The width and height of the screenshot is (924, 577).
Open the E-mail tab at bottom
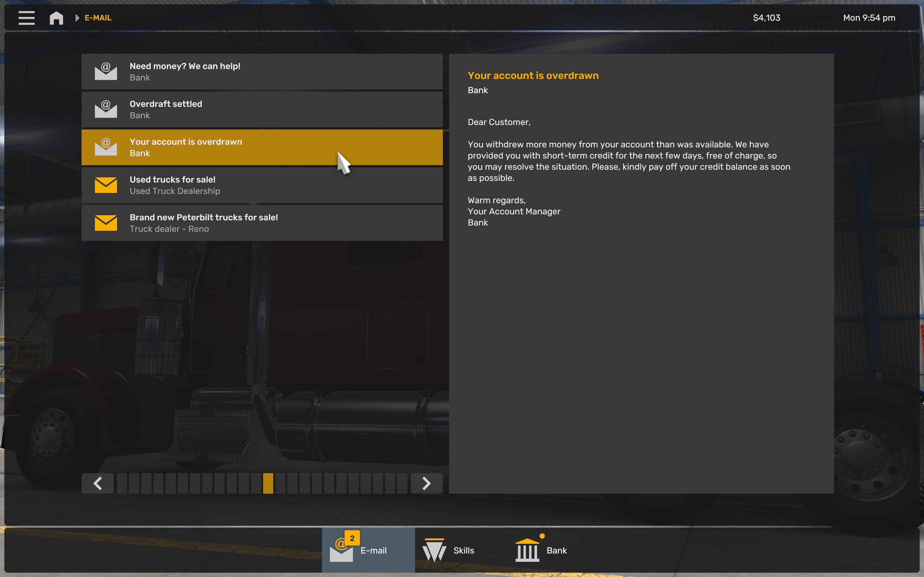coord(368,550)
